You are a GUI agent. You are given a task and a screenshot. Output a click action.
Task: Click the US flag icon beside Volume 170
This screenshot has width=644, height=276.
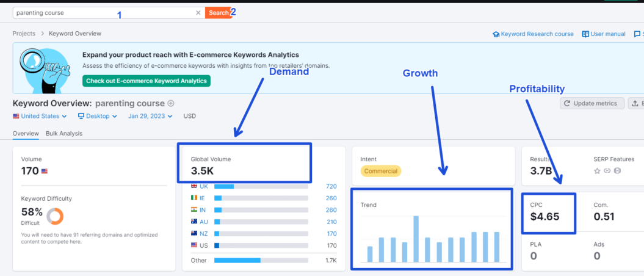(45, 171)
